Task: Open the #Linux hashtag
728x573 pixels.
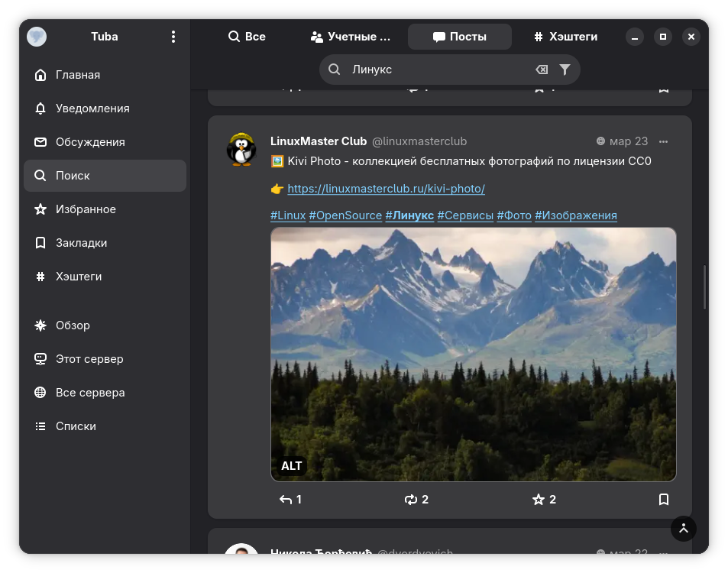Action: 288,215
